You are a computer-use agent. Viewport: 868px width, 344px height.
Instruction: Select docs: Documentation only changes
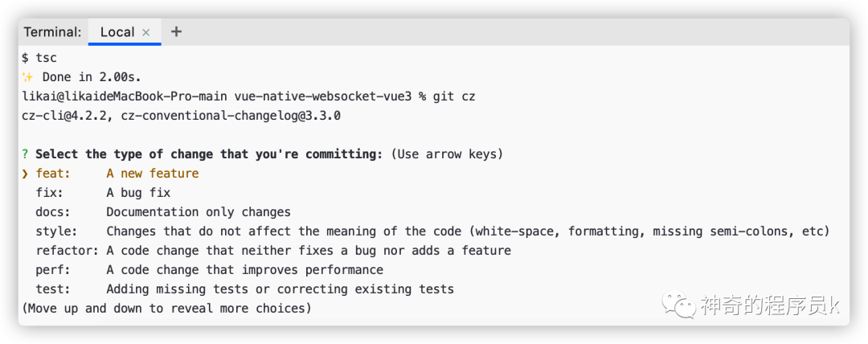click(163, 212)
